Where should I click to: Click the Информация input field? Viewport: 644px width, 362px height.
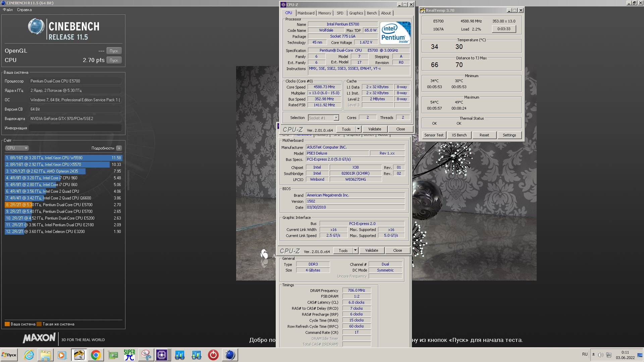(75, 128)
